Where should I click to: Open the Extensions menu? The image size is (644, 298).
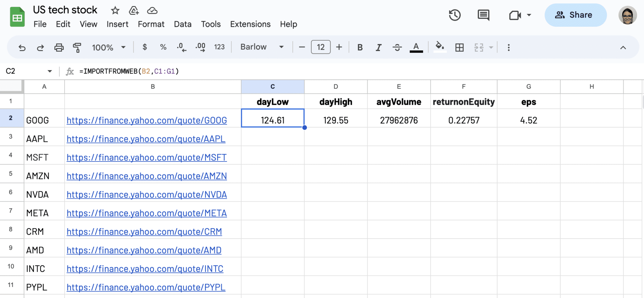click(250, 24)
